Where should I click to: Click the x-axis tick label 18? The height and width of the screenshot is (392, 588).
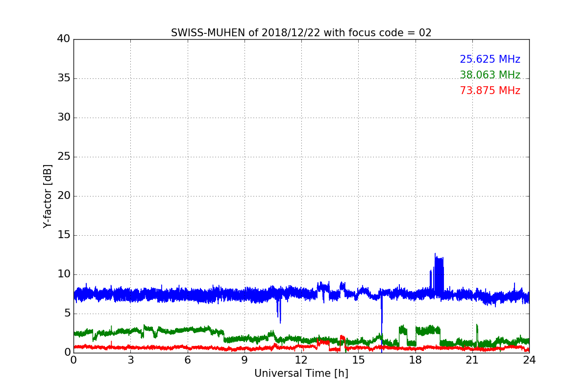coord(416,360)
